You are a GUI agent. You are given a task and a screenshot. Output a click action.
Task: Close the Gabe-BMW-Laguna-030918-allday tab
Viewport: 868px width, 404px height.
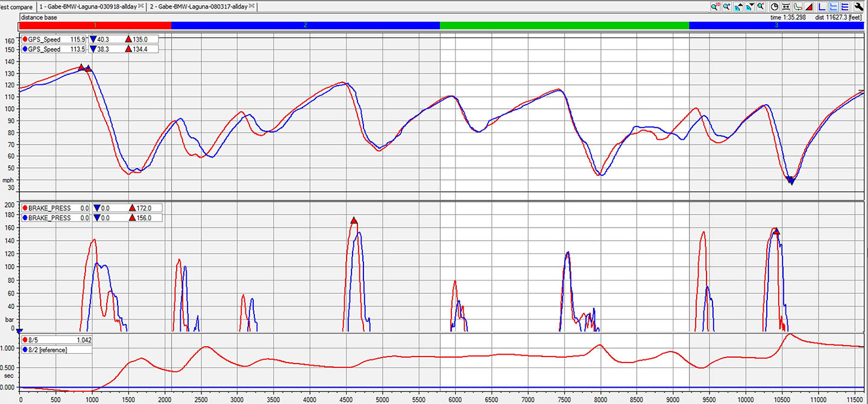[x=141, y=6]
